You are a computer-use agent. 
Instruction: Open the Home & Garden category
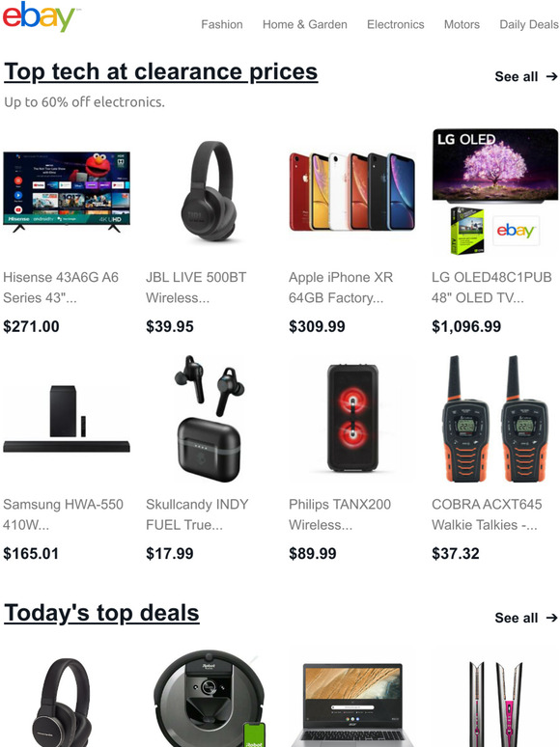(x=304, y=24)
